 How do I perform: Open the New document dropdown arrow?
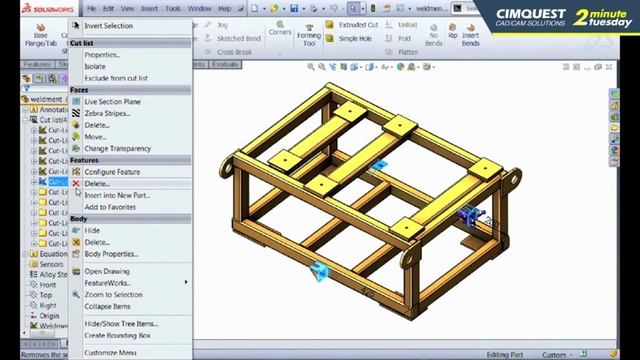(x=264, y=9)
